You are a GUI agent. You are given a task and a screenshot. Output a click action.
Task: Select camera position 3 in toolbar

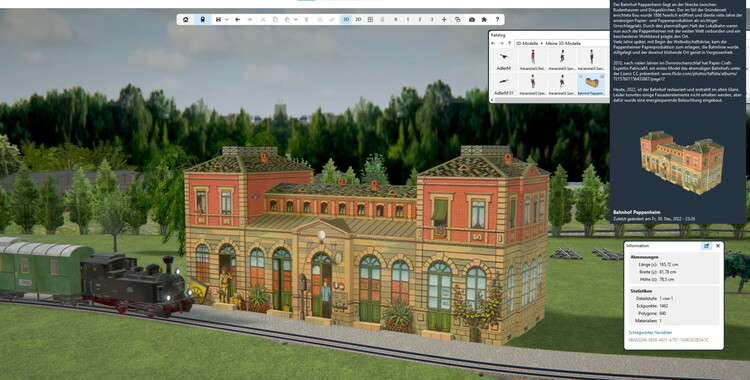pos(432,20)
